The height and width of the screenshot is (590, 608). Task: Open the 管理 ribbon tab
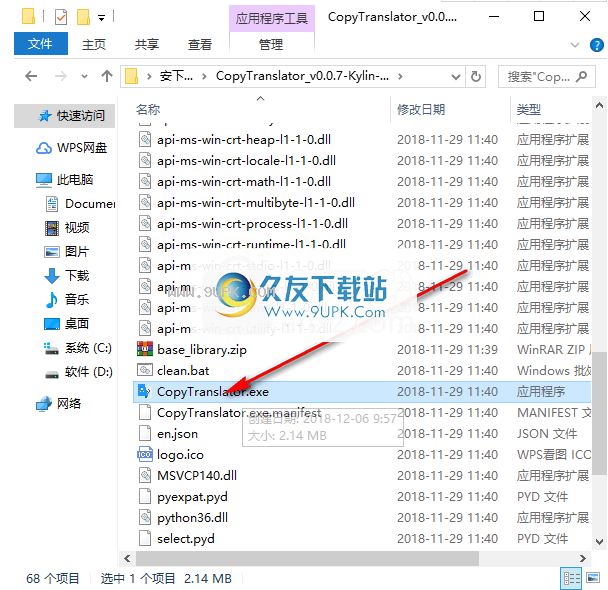271,44
